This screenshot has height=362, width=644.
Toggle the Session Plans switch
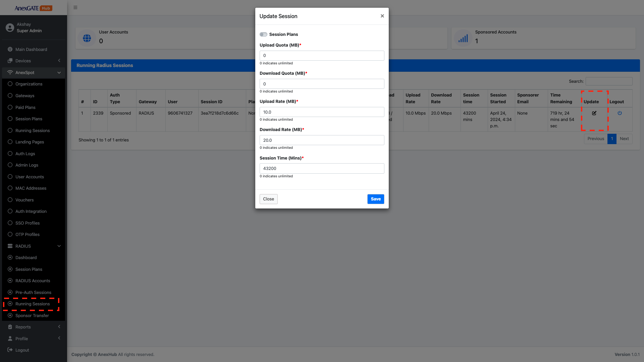(263, 35)
